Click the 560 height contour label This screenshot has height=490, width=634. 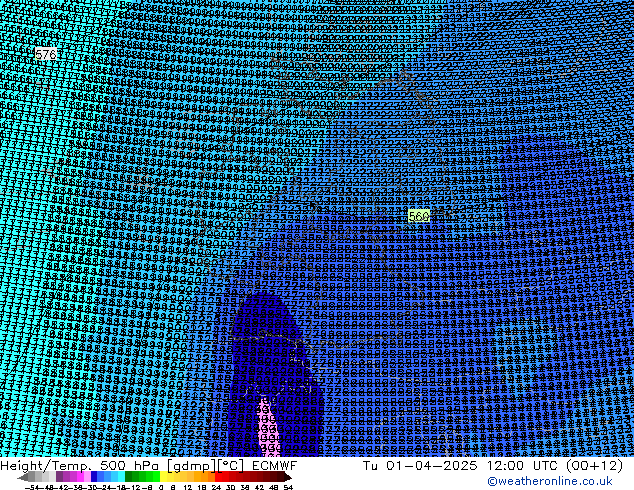tap(418, 216)
